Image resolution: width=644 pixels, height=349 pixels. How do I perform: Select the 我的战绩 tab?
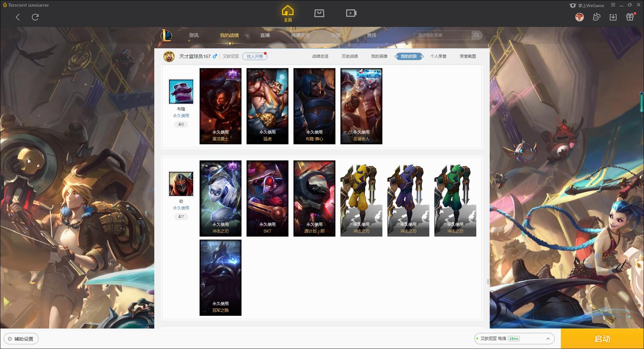tap(229, 35)
